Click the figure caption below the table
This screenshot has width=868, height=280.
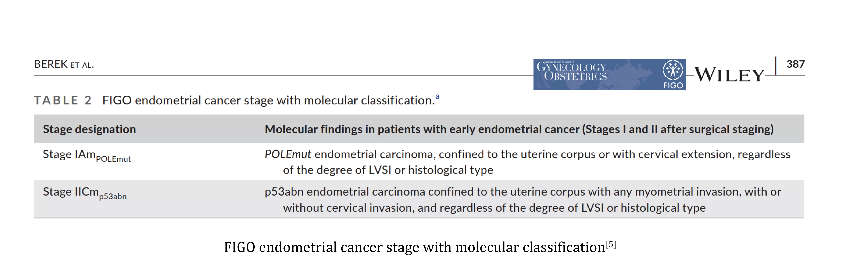click(420, 247)
